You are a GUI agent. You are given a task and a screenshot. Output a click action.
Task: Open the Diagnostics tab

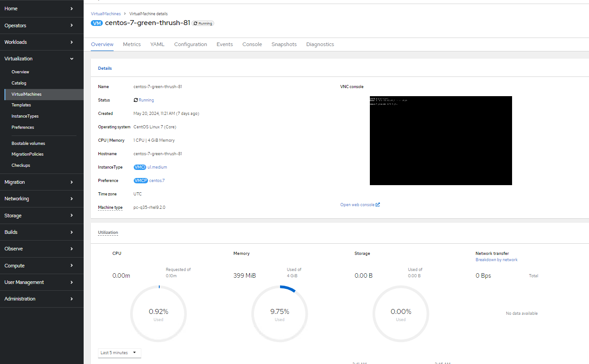pos(320,44)
